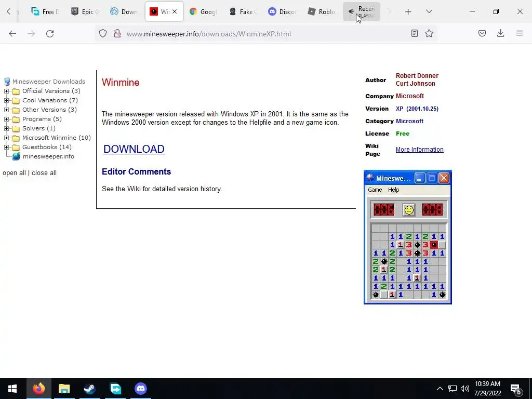
Task: Click the DOWNLOAD link
Action: tap(134, 149)
